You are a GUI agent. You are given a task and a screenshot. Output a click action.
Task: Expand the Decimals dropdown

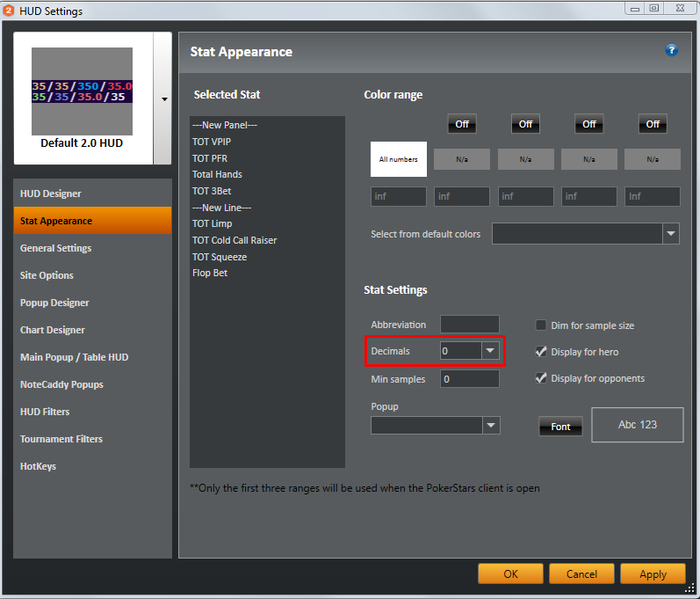tap(490, 351)
